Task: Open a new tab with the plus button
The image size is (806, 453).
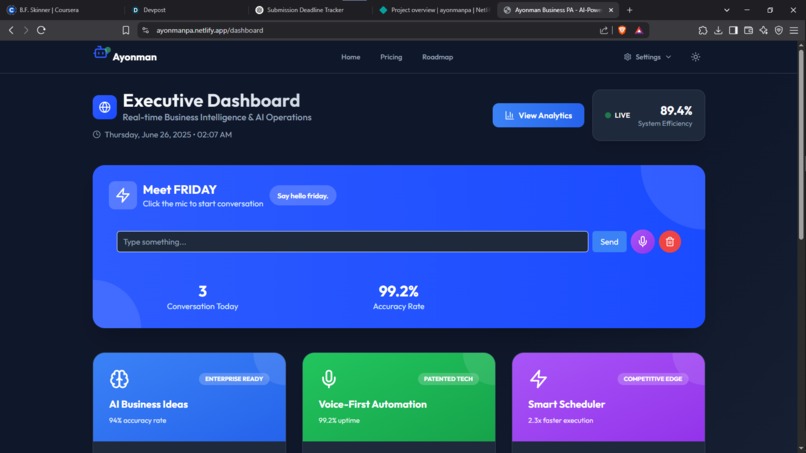Action: pyautogui.click(x=630, y=10)
